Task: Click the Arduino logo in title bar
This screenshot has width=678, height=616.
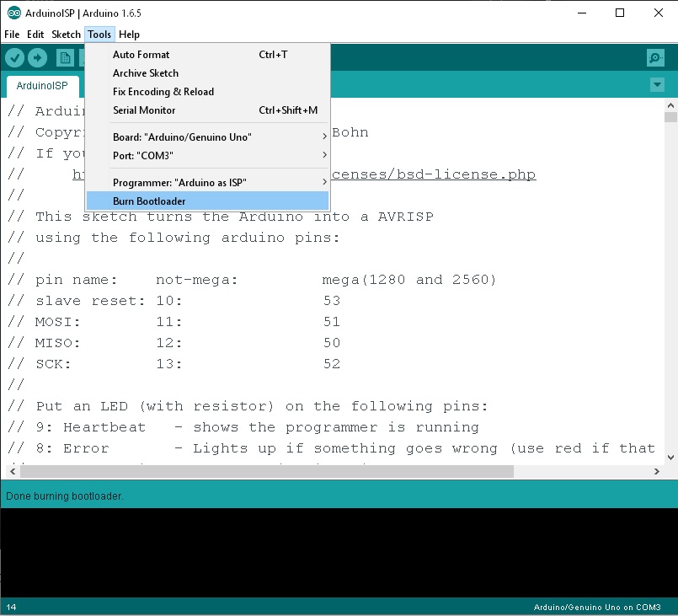Action: tap(14, 13)
